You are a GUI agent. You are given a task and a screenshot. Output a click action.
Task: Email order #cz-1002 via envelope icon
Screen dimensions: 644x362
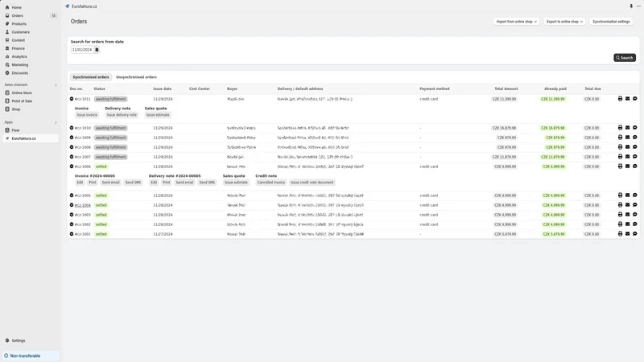pos(628,224)
